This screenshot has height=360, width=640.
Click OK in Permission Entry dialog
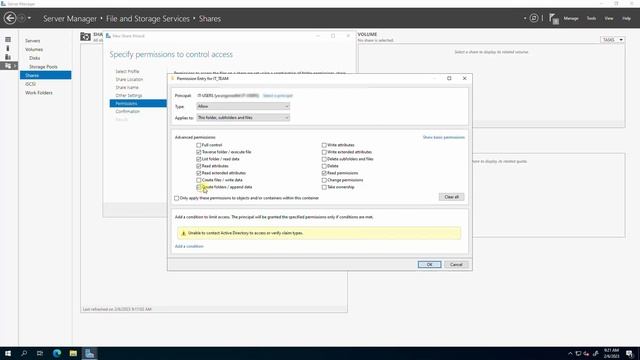click(429, 264)
